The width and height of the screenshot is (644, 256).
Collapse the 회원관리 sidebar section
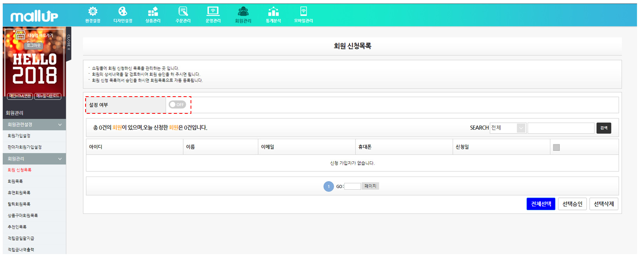coord(34,159)
